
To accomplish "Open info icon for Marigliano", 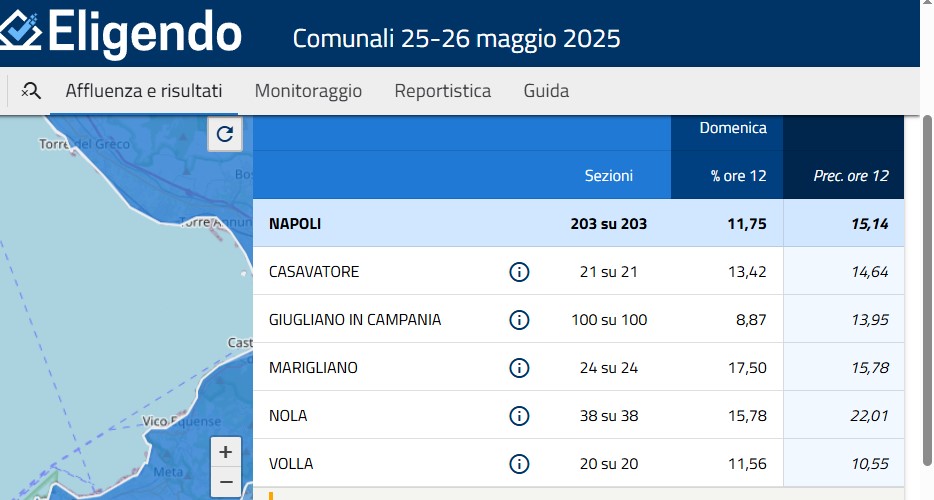I will pyautogui.click(x=519, y=368).
